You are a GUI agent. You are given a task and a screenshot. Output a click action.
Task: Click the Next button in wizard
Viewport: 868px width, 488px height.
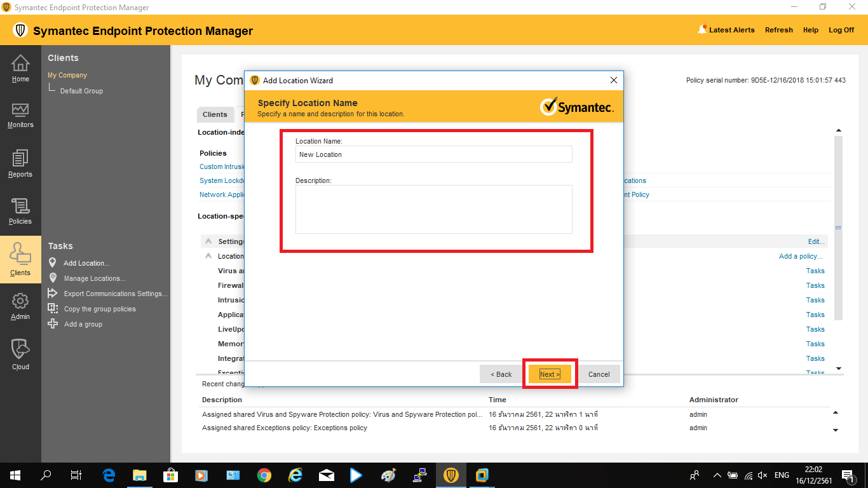(x=550, y=374)
